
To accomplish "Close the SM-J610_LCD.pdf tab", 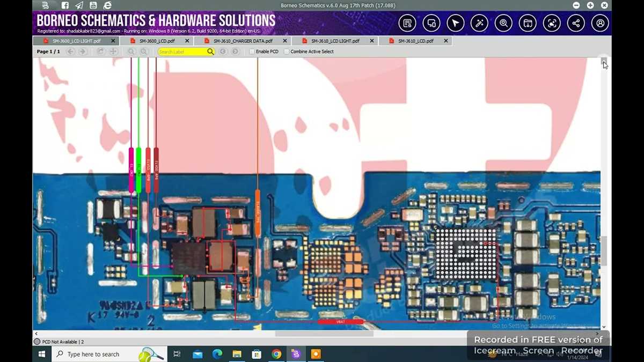I will [x=445, y=41].
